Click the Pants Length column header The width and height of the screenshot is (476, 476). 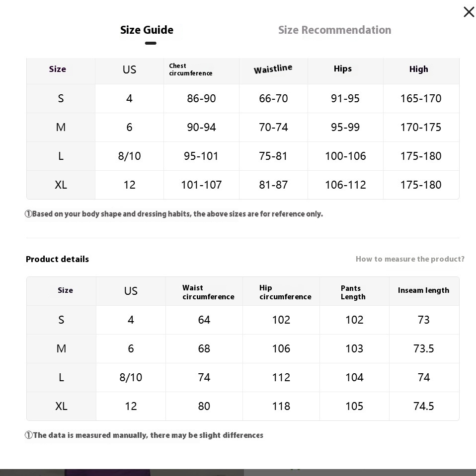point(353,292)
